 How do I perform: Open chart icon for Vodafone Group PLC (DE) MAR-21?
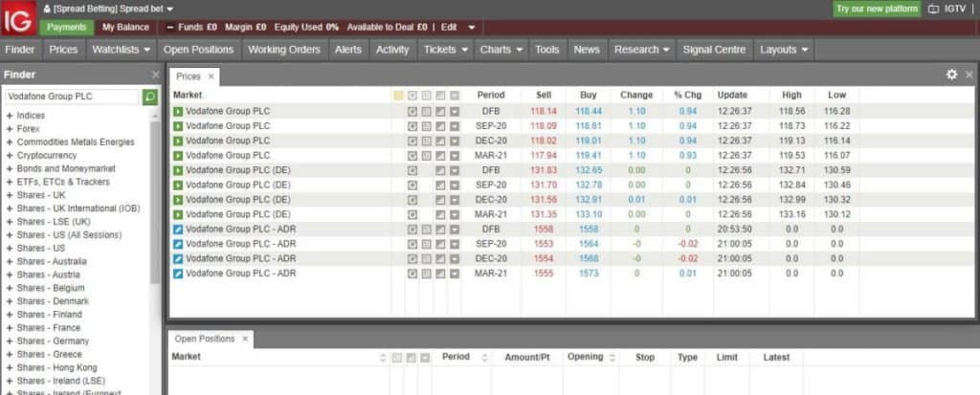(x=440, y=214)
